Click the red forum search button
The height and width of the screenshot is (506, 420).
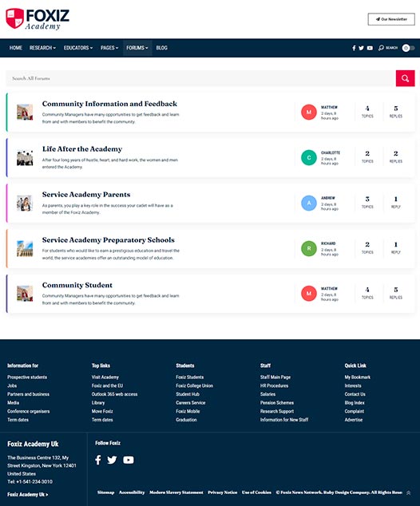(x=405, y=78)
